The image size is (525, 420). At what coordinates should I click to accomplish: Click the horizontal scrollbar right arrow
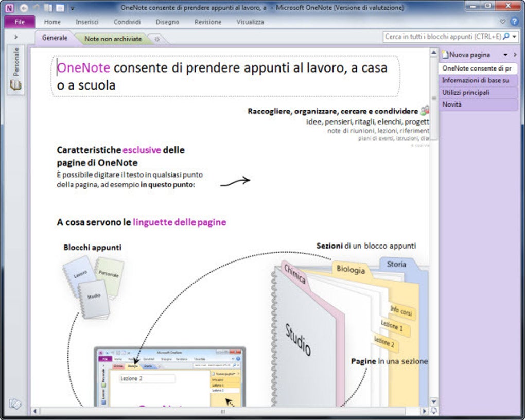[x=425, y=411]
